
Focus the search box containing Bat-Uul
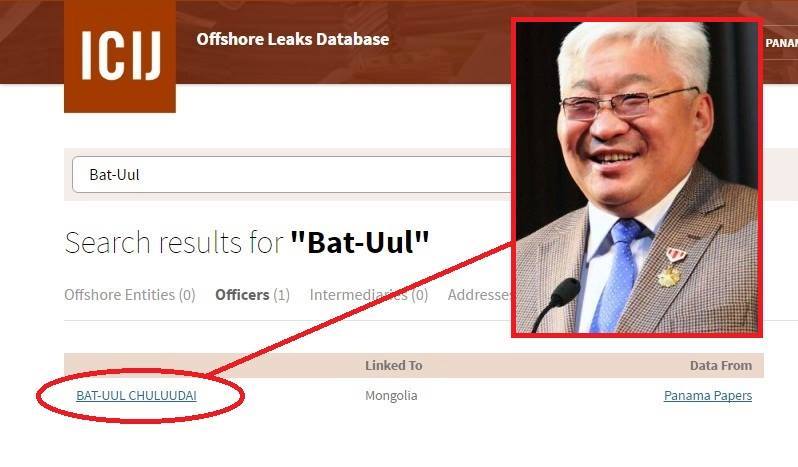pos(291,174)
